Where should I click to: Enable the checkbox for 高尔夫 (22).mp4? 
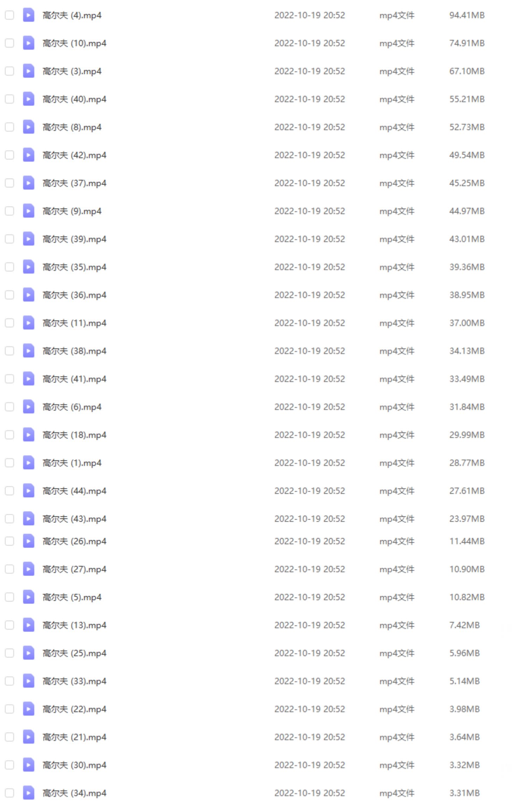pyautogui.click(x=9, y=709)
